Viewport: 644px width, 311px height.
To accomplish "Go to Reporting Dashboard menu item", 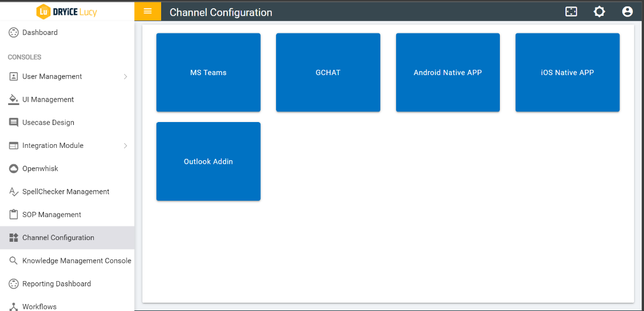I will (x=56, y=283).
